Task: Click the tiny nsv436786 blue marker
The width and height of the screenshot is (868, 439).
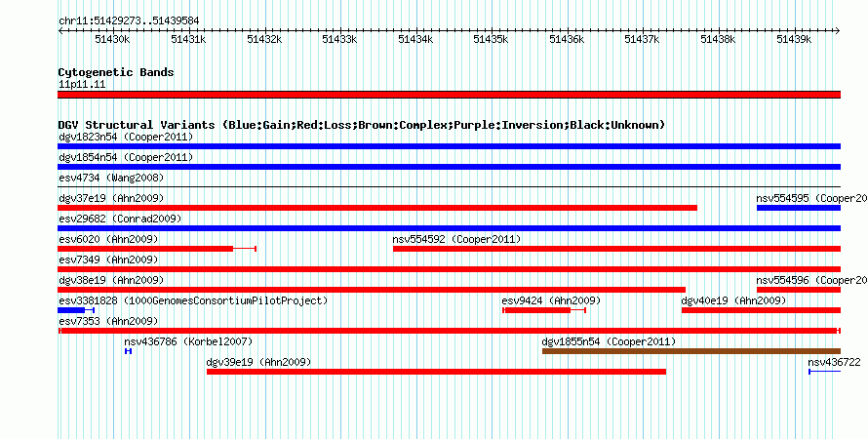Action: (x=128, y=351)
